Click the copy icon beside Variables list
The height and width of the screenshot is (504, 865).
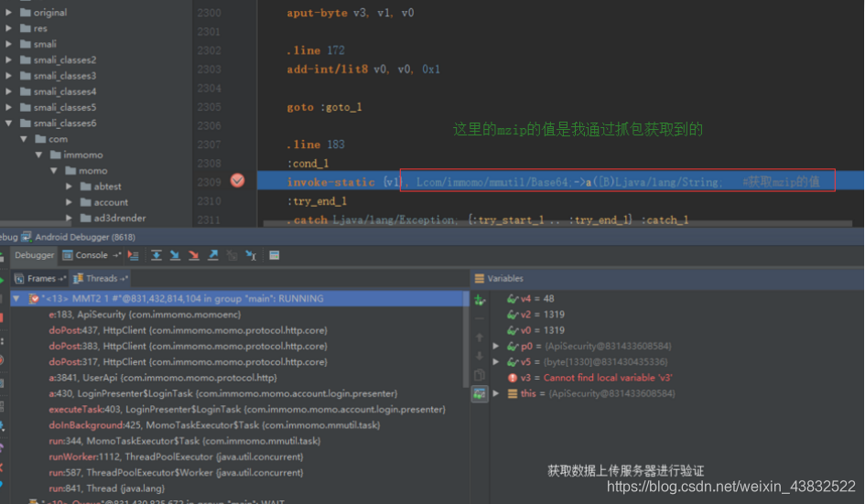coord(480,375)
